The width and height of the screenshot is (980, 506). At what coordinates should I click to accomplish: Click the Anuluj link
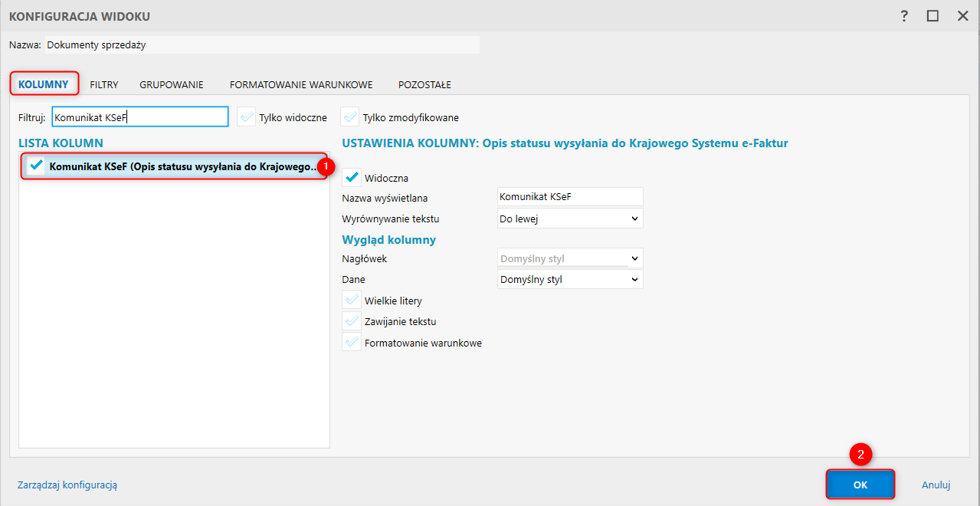936,485
